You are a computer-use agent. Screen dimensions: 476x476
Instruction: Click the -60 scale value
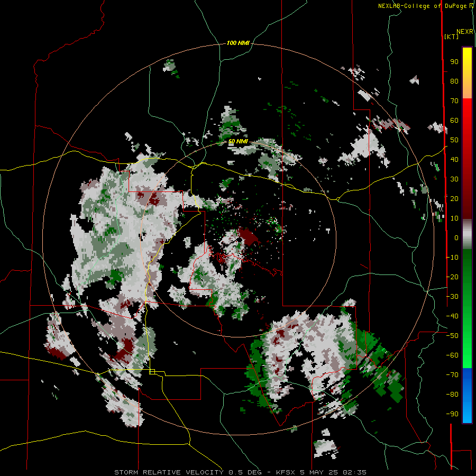pos(452,355)
